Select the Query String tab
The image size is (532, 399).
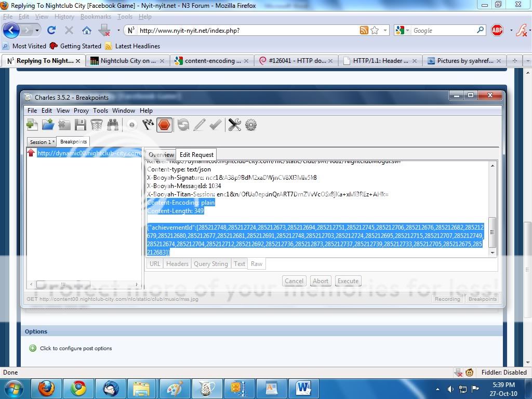[211, 263]
